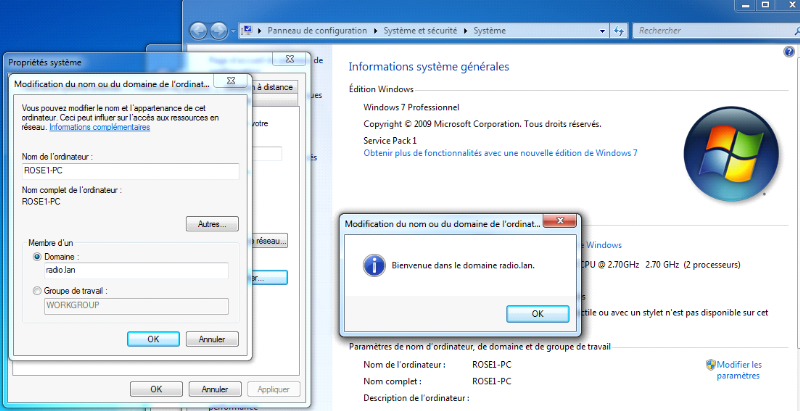The width and height of the screenshot is (800, 411).
Task: Select Système in the breadcrumb path
Action: click(x=490, y=31)
